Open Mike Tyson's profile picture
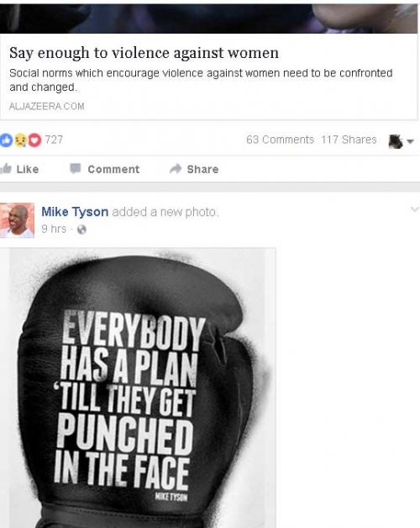The image size is (420, 528). pyautogui.click(x=17, y=220)
